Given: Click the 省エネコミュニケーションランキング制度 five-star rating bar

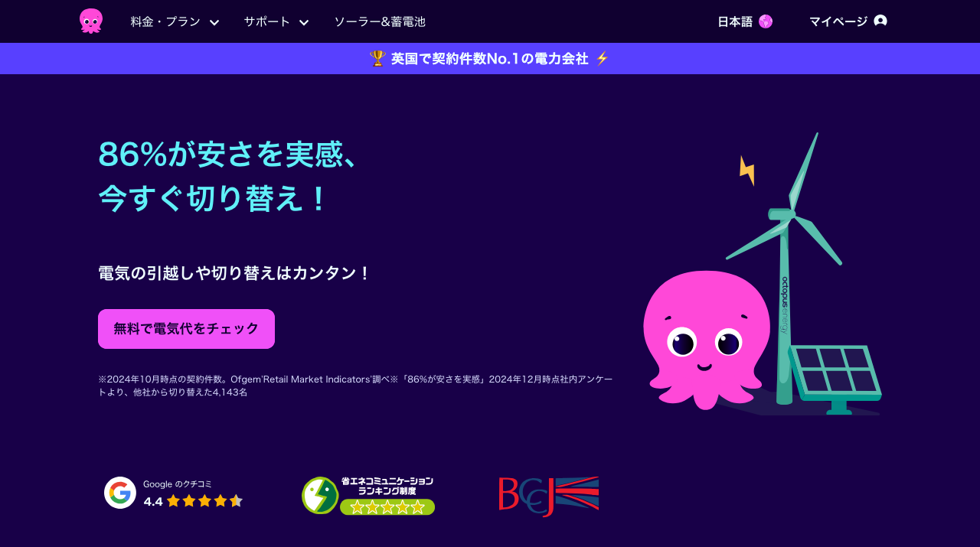Looking at the screenshot, I should pyautogui.click(x=387, y=507).
